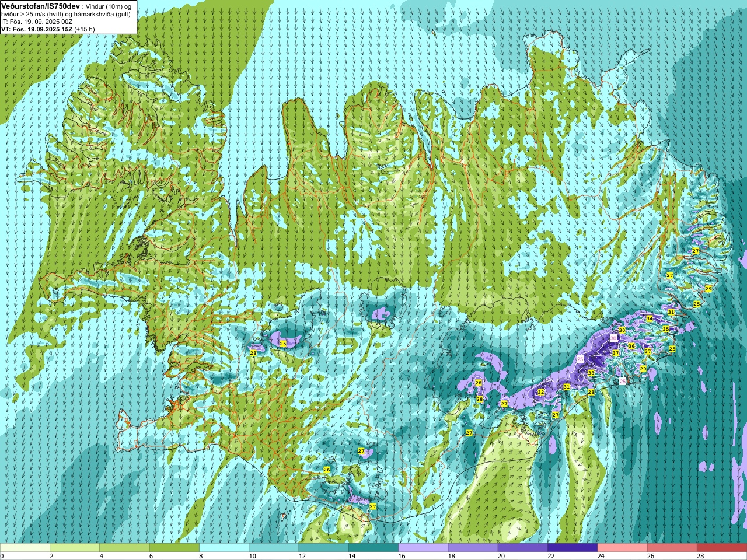Click the yellow gust label 26
Screen dimensions: 747x560
[x=327, y=470]
